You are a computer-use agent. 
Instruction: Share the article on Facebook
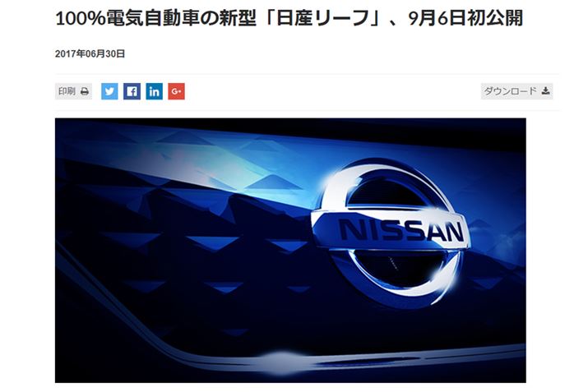tap(132, 91)
